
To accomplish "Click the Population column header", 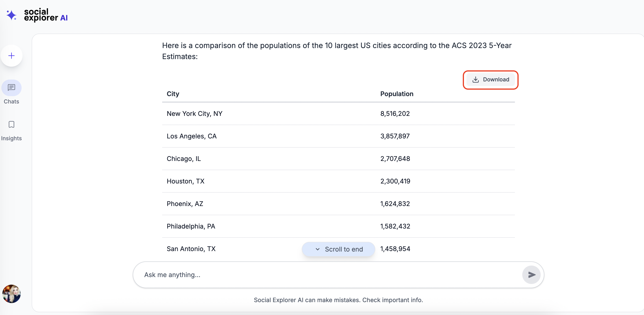I will coord(397,94).
